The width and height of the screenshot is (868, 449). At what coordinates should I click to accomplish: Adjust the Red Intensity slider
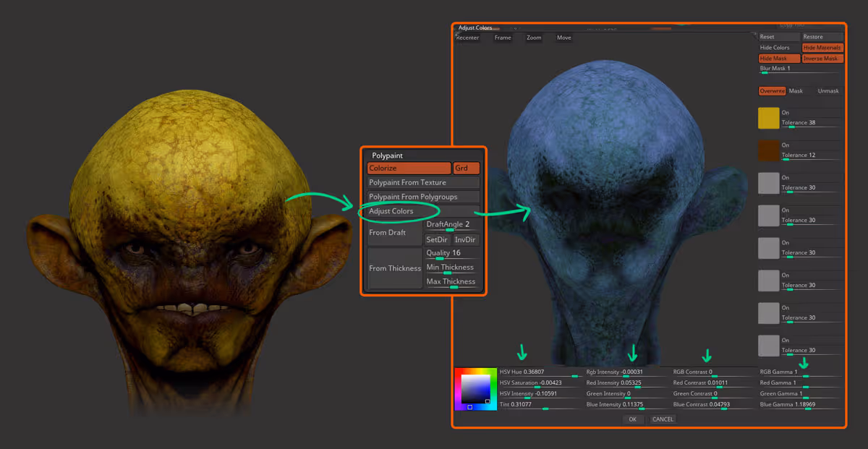627,384
